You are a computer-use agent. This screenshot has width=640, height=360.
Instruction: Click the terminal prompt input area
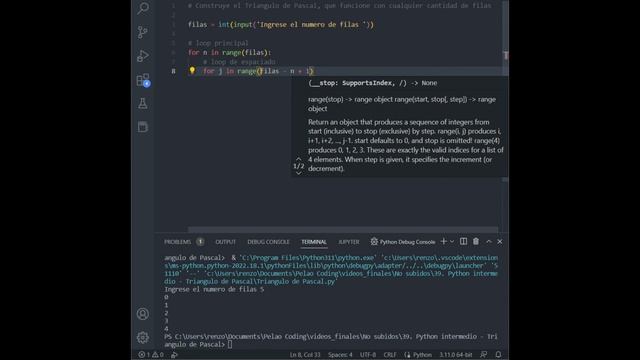pyautogui.click(x=230, y=344)
